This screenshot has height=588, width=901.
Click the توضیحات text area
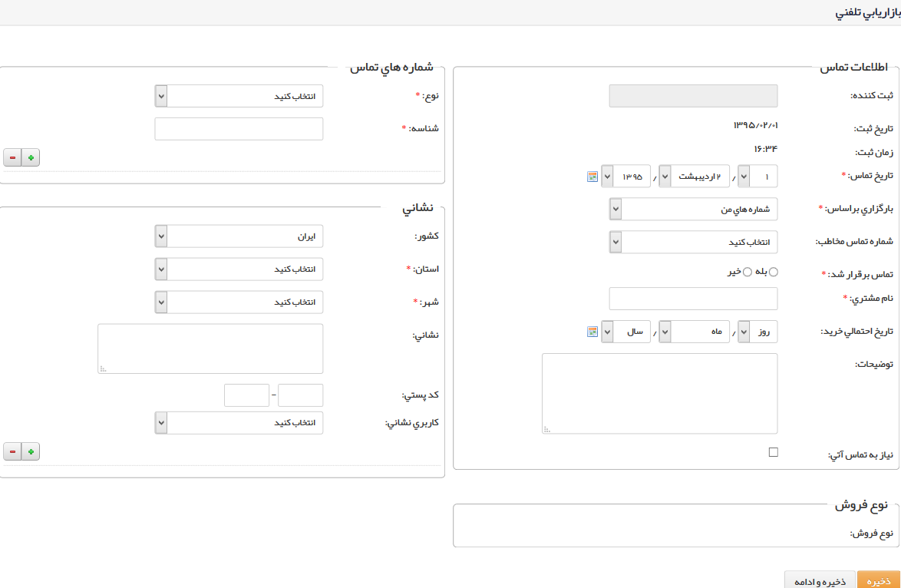click(x=660, y=394)
